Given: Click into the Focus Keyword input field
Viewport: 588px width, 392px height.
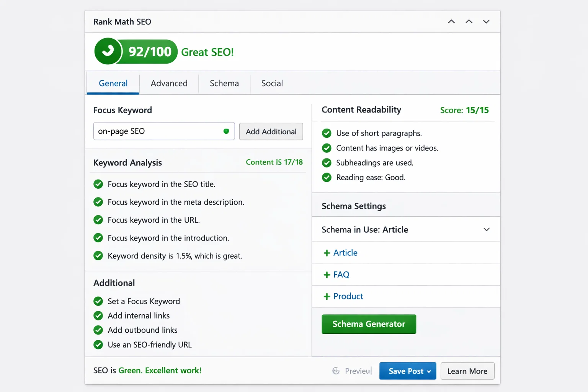Looking at the screenshot, I should click(157, 131).
